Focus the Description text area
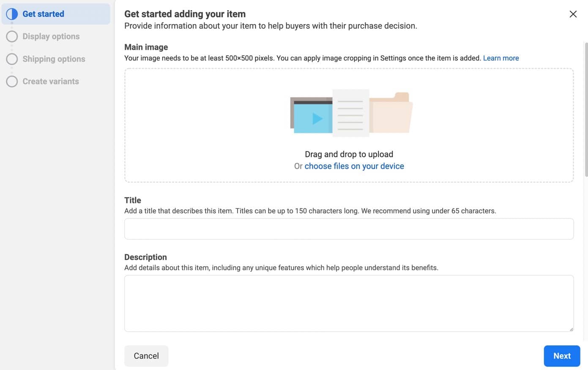Image resolution: width=588 pixels, height=370 pixels. click(349, 303)
